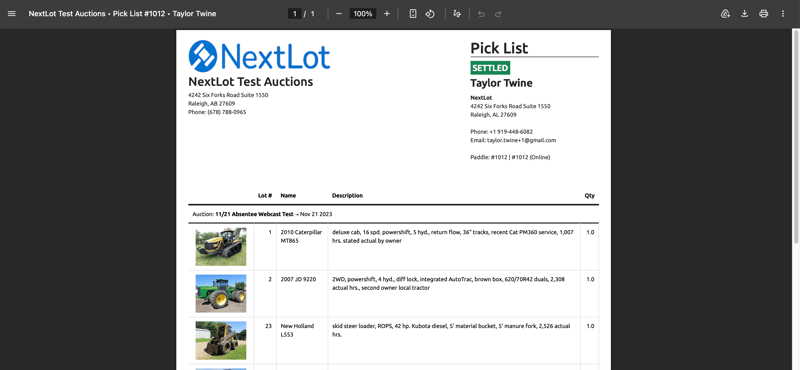The width and height of the screenshot is (800, 370).
Task: Activate the draw annotation tool
Action: pyautogui.click(x=457, y=14)
